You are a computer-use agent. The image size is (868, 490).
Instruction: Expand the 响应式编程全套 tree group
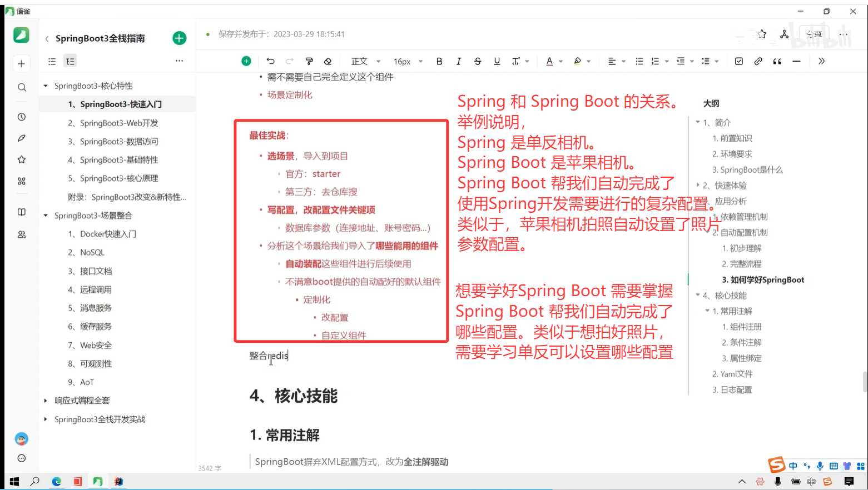(46, 401)
